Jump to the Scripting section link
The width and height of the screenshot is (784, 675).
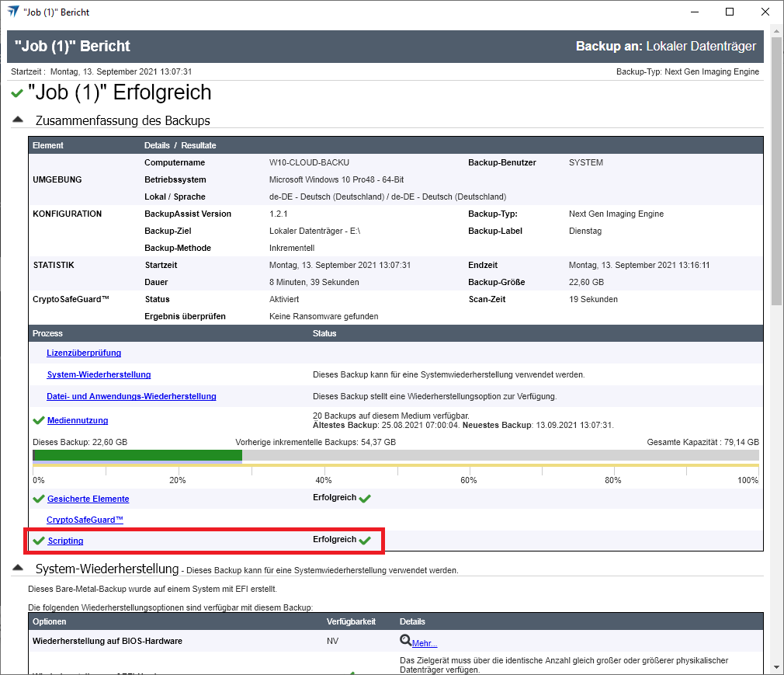tap(65, 541)
